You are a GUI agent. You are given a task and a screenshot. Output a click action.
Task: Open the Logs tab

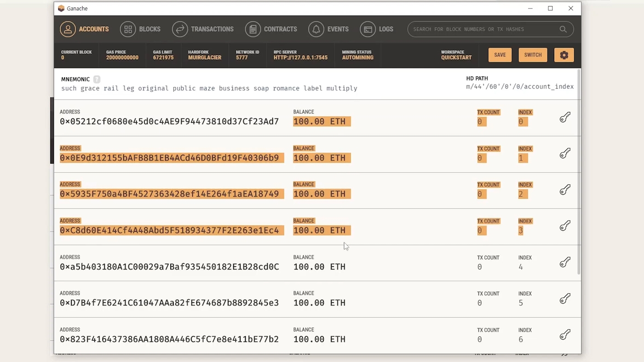377,29
